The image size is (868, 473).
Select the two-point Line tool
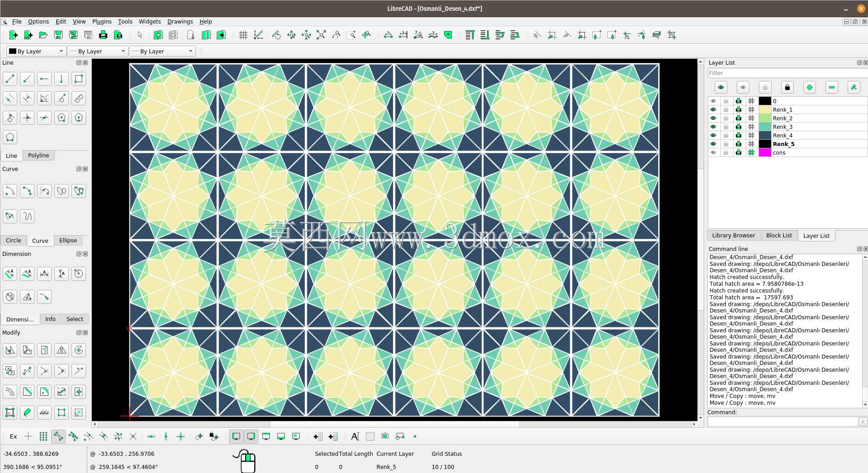click(x=10, y=79)
